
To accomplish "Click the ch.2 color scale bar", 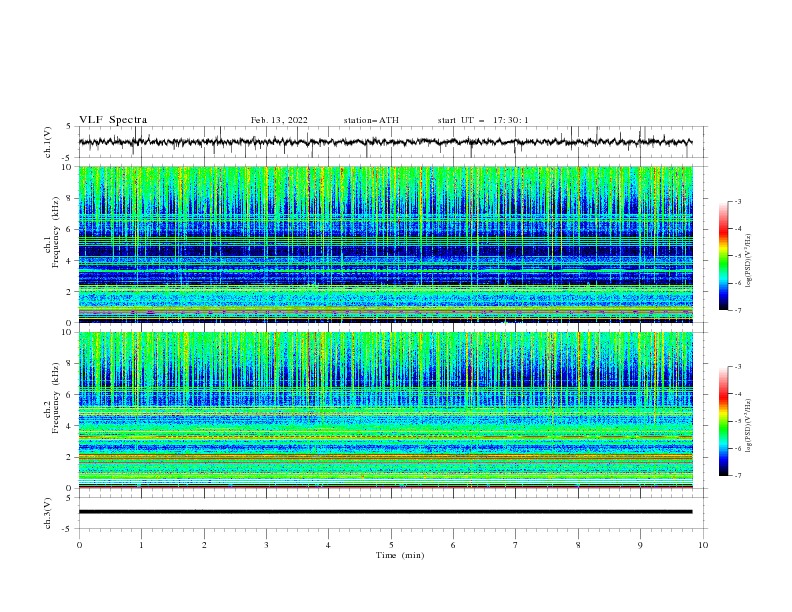I will 723,421.
